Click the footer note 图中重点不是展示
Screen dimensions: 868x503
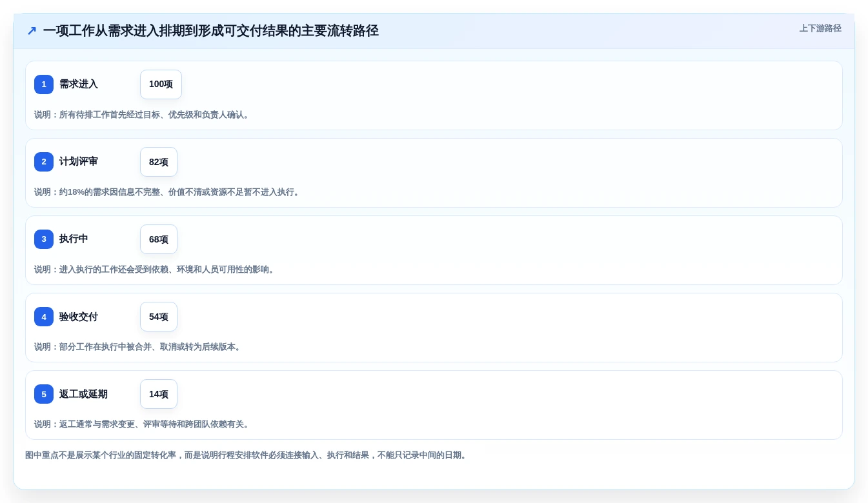247,455
